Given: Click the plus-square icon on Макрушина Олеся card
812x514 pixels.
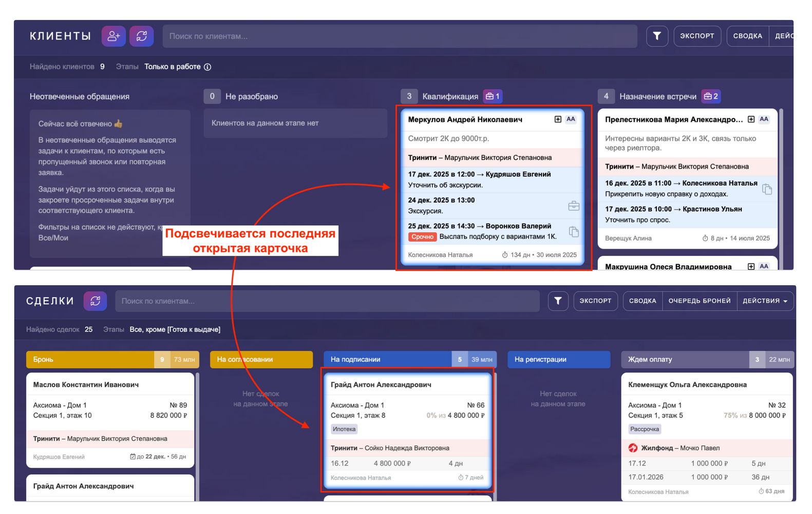Looking at the screenshot, I should 751,266.
